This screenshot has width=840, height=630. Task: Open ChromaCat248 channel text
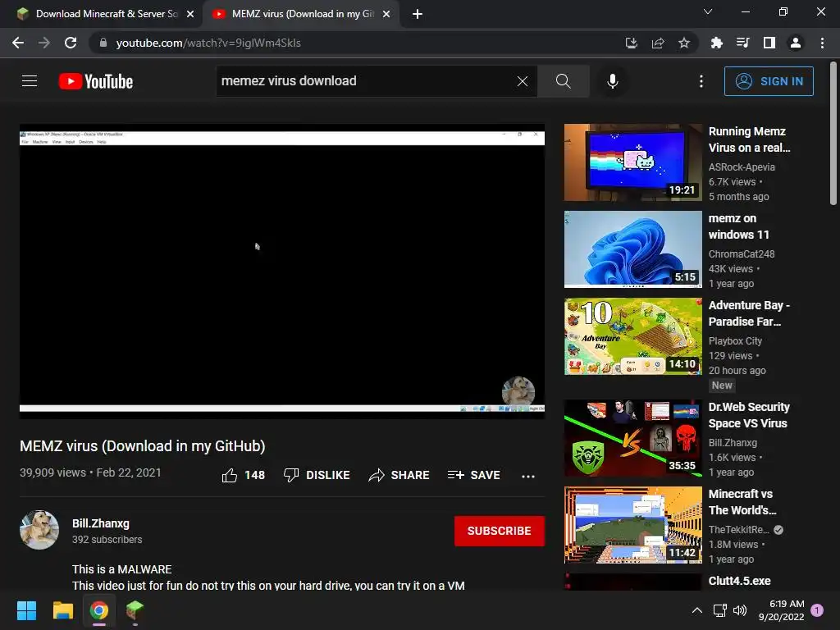point(742,254)
